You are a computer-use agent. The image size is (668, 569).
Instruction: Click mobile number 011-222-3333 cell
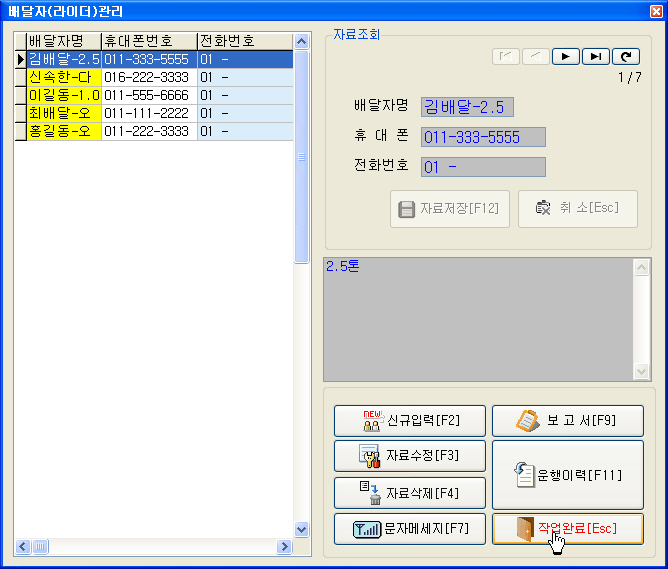(149, 131)
